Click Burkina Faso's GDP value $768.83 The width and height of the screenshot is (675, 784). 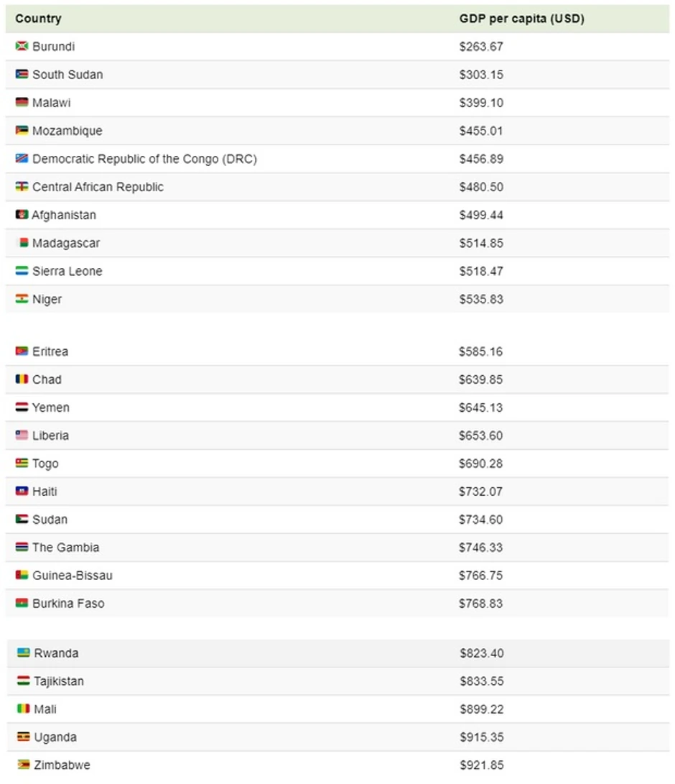tap(480, 604)
